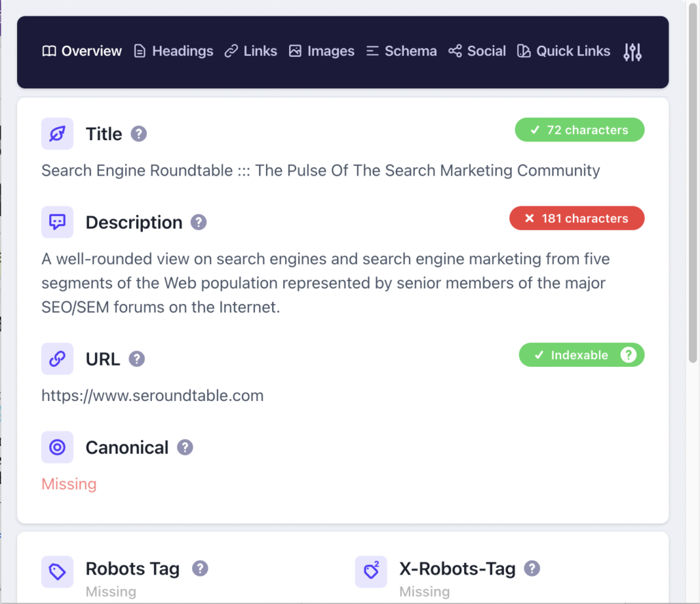Click the Canonical target icon
Screen dimensions: 700x604
(57, 447)
